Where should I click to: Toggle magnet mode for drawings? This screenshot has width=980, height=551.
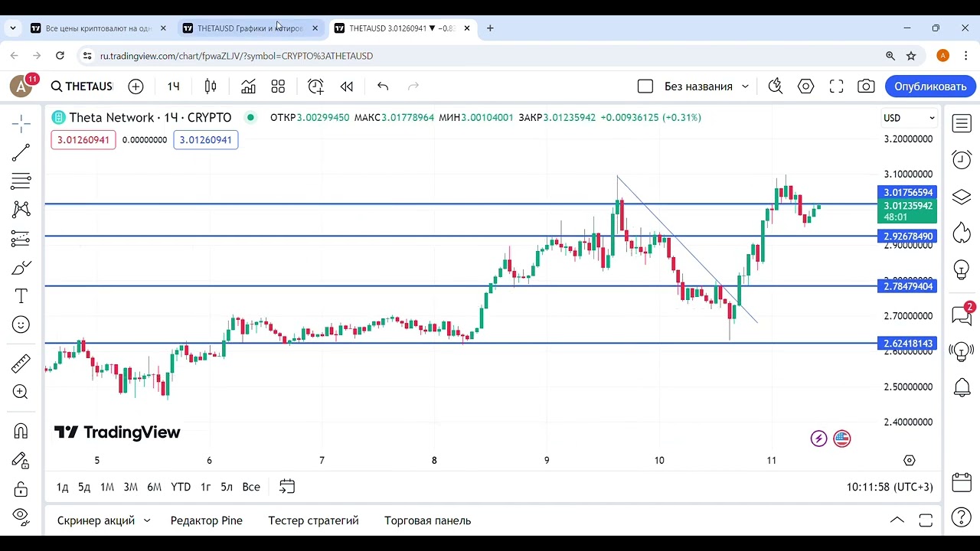(x=21, y=431)
